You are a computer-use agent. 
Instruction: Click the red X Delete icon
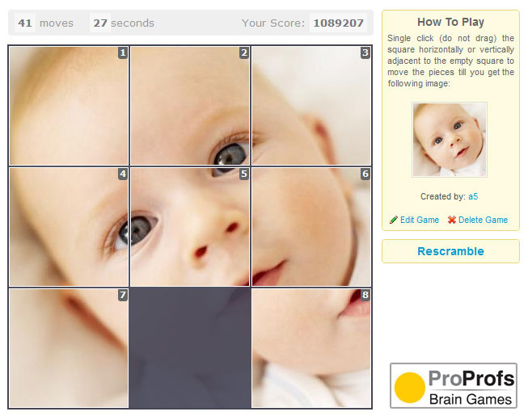tap(452, 220)
